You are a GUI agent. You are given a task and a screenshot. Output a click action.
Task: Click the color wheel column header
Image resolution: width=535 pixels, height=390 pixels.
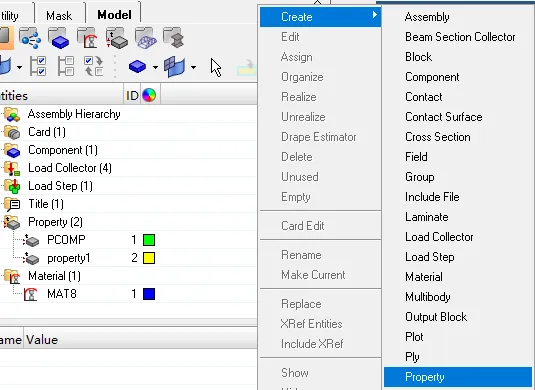click(x=149, y=95)
